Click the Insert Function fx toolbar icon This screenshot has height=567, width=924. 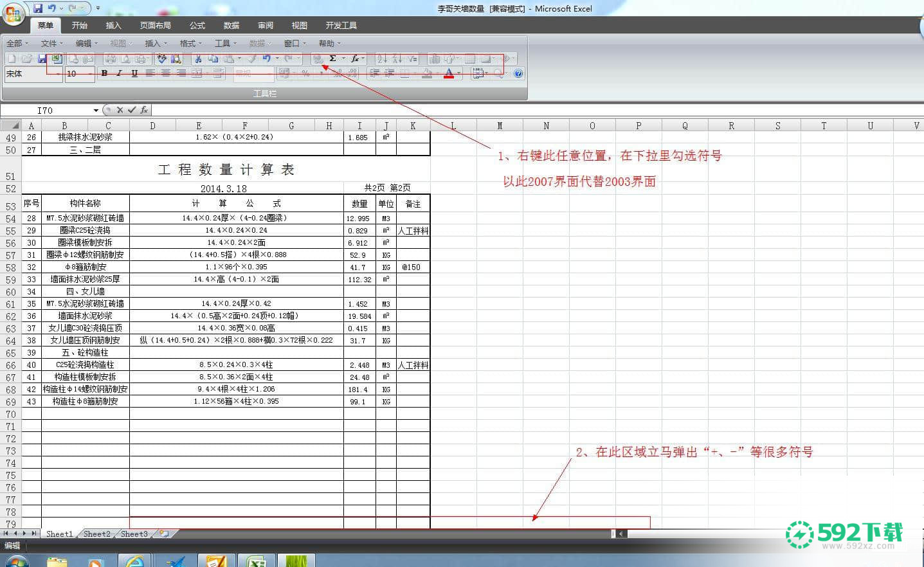(x=354, y=59)
